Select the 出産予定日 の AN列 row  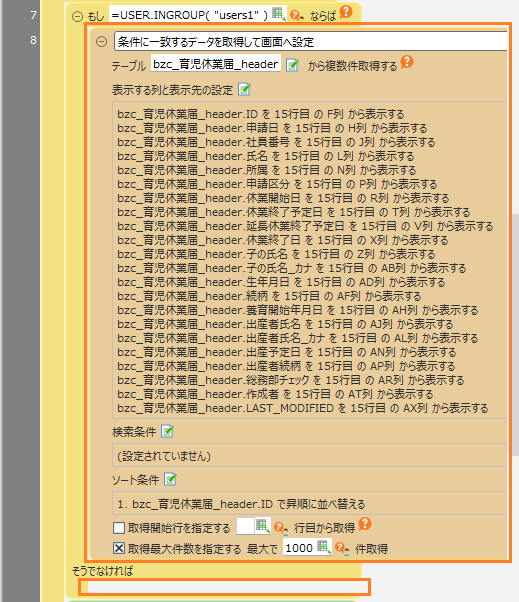click(x=287, y=352)
